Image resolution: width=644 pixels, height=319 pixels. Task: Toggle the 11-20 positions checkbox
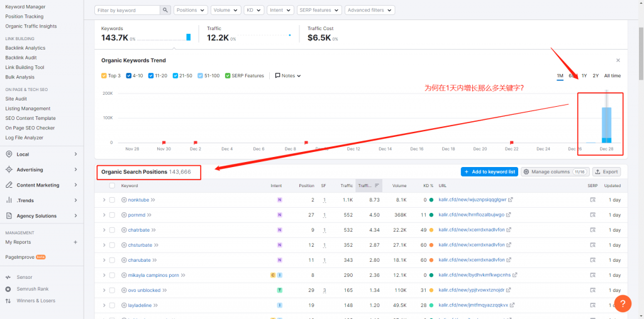[x=151, y=75]
